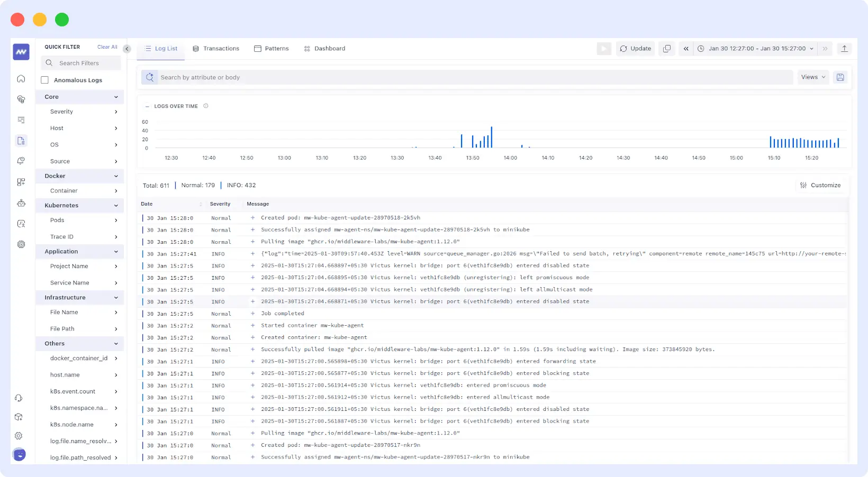Expand the Severity filter options
868x477 pixels.
click(x=115, y=112)
